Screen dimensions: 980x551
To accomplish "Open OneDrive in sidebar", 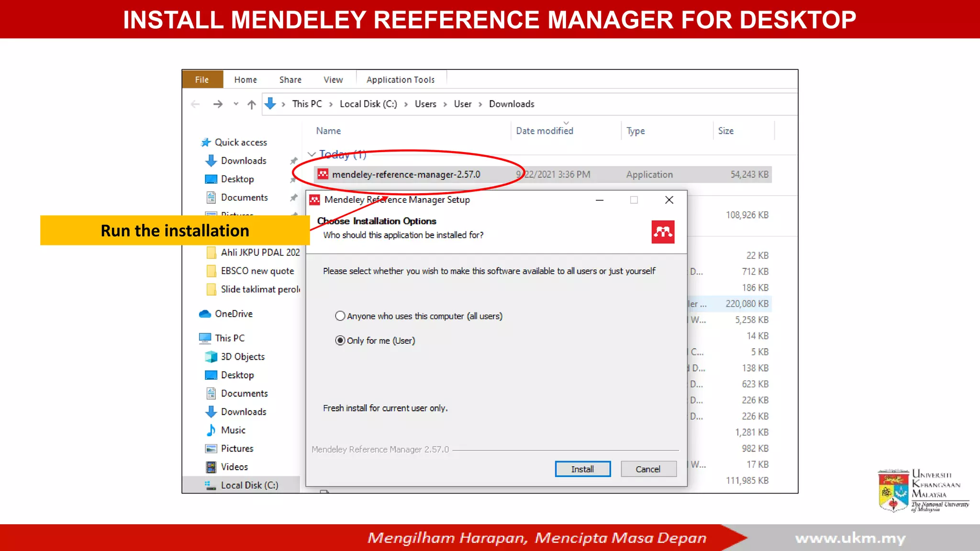I will point(234,314).
